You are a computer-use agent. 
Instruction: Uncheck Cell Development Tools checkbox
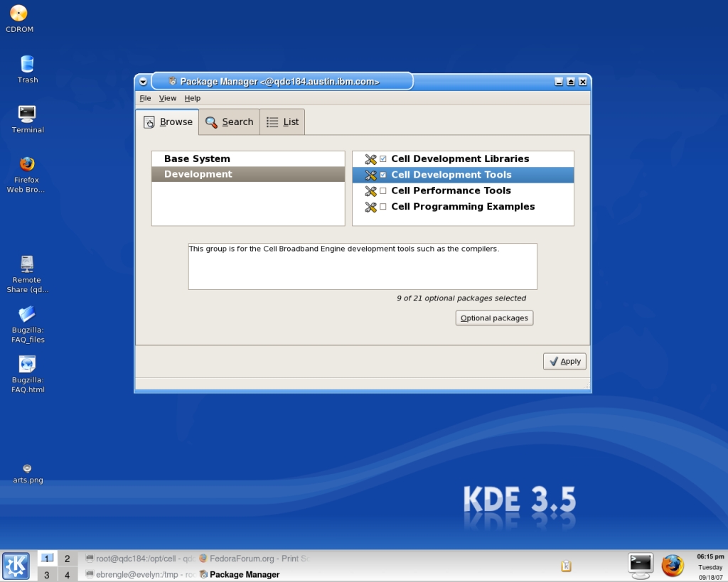click(x=383, y=175)
